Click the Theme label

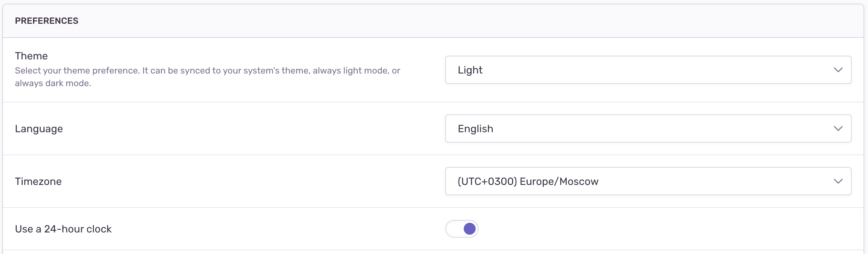point(31,56)
